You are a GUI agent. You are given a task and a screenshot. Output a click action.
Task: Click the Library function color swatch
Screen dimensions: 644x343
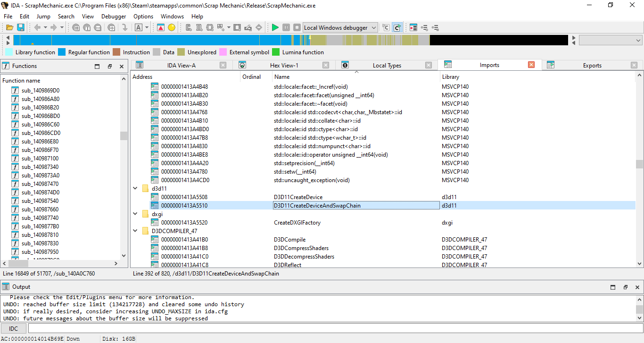tap(9, 52)
